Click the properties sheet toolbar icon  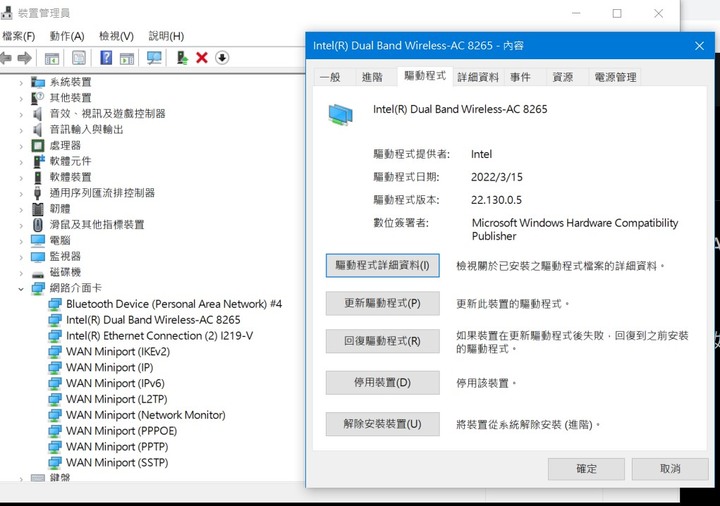[79, 58]
